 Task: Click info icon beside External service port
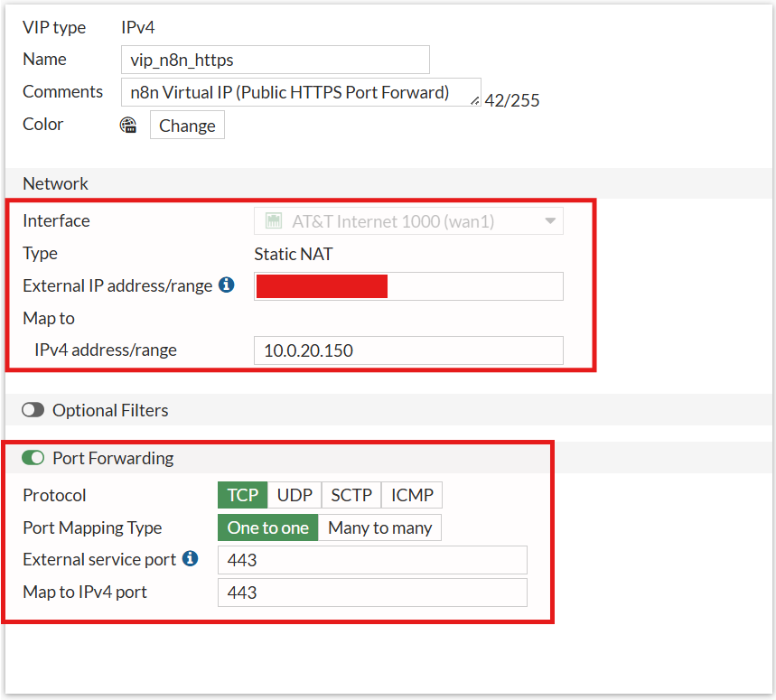(x=190, y=559)
